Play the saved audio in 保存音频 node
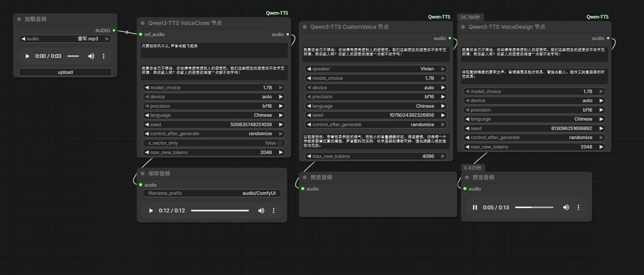 [x=151, y=211]
